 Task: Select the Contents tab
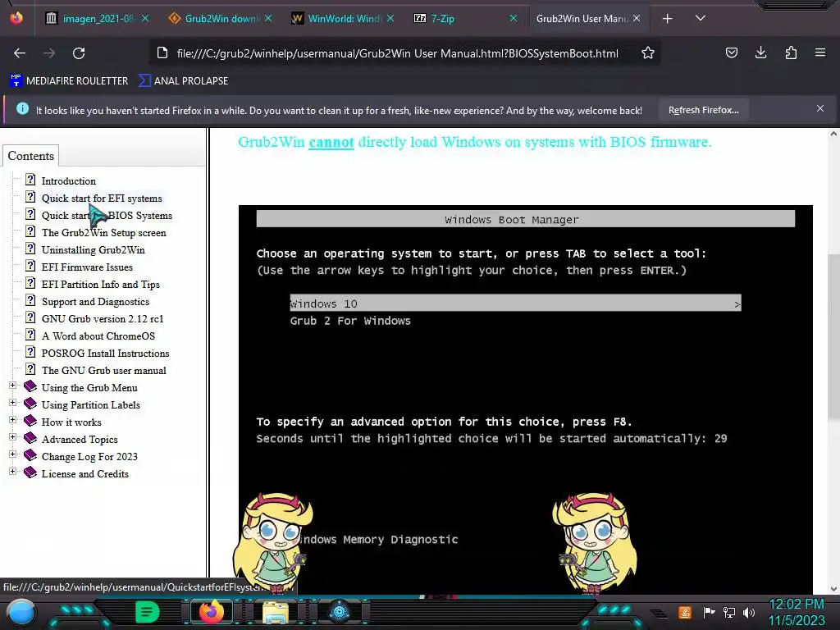click(30, 156)
